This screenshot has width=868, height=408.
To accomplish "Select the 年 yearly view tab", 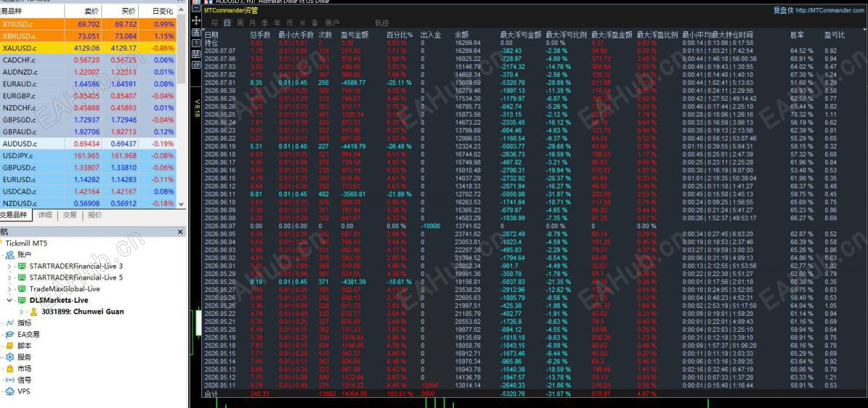I will point(277,22).
